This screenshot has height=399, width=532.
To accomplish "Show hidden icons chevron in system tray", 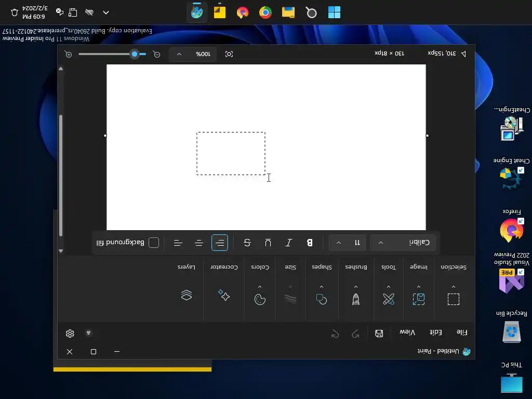I will pyautogui.click(x=106, y=12).
